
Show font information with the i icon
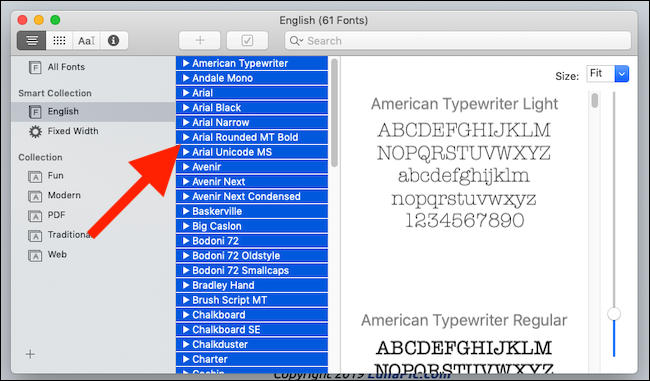(x=114, y=41)
